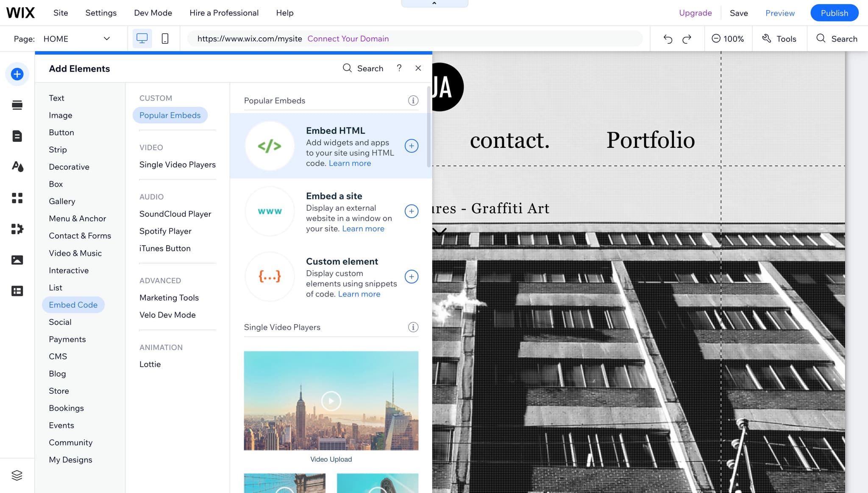Open the Dev Mode menu
The height and width of the screenshot is (493, 868).
[153, 13]
